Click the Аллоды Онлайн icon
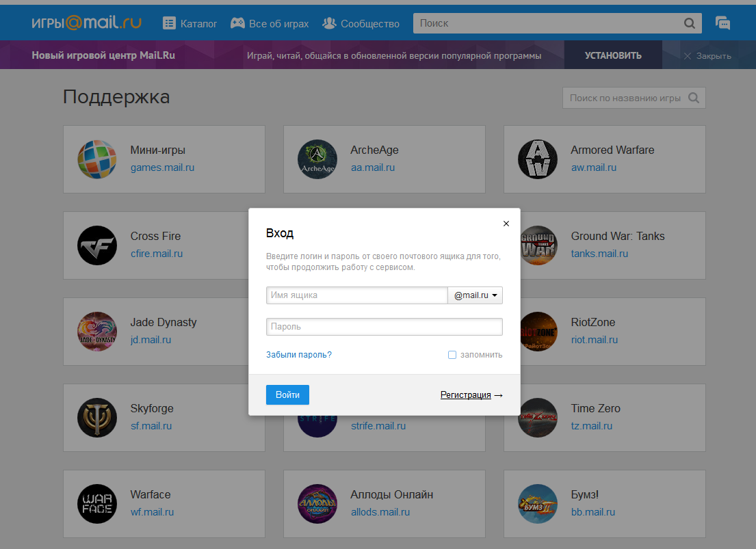 [317, 504]
